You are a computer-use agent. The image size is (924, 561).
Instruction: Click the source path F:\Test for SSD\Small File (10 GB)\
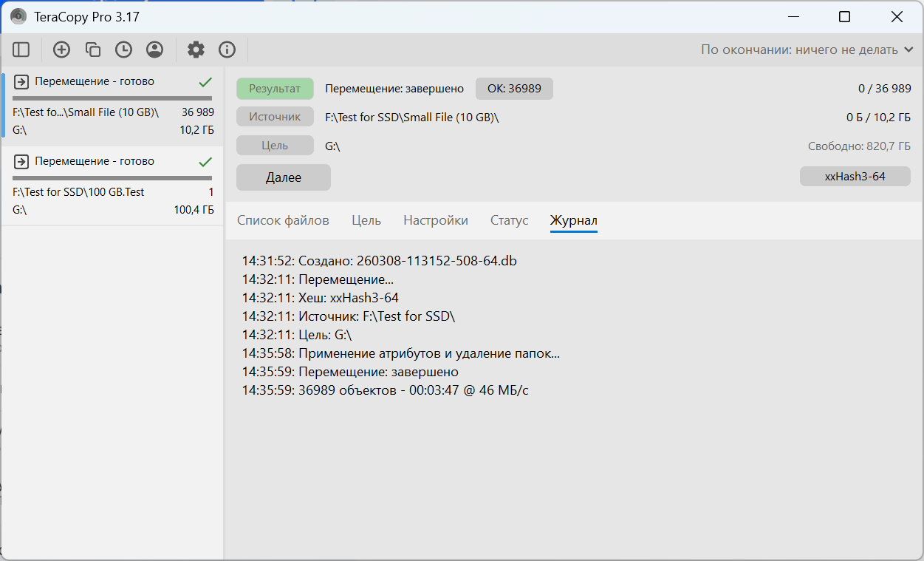click(412, 118)
